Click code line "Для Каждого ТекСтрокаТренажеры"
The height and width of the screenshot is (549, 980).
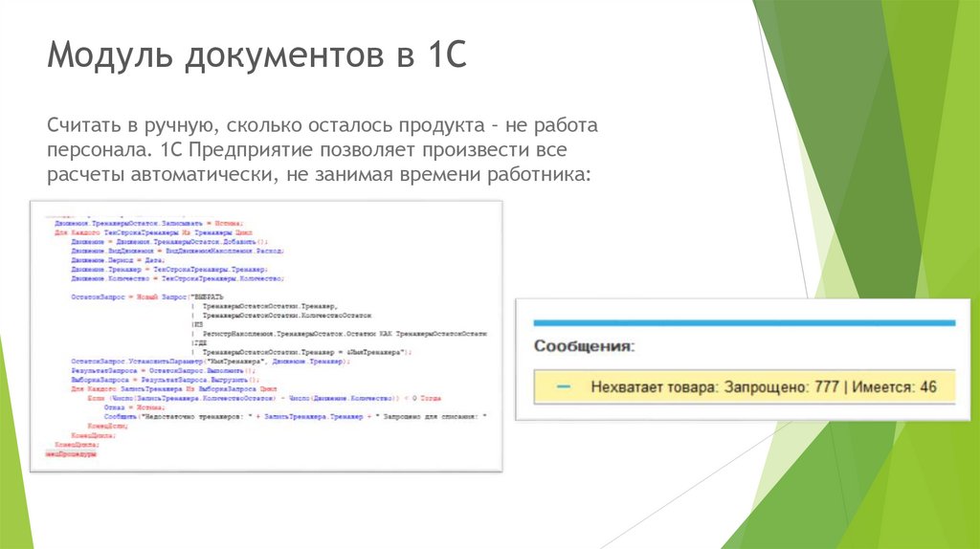point(153,232)
